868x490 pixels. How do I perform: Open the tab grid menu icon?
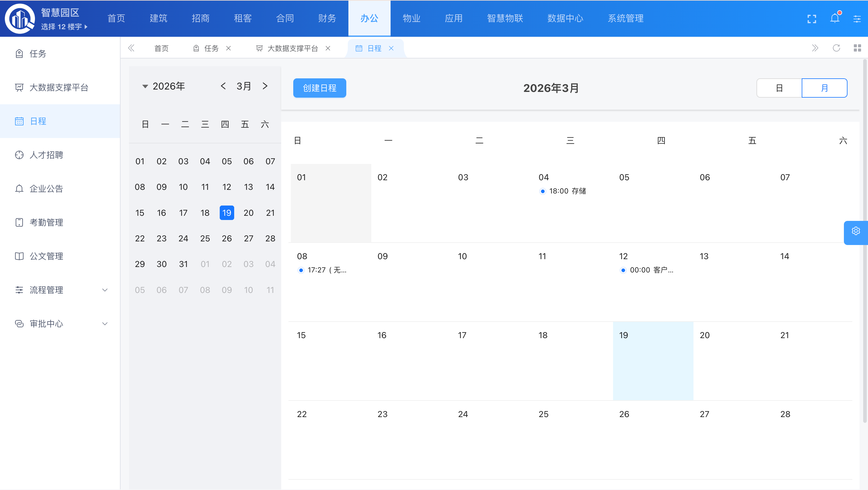[x=857, y=48]
